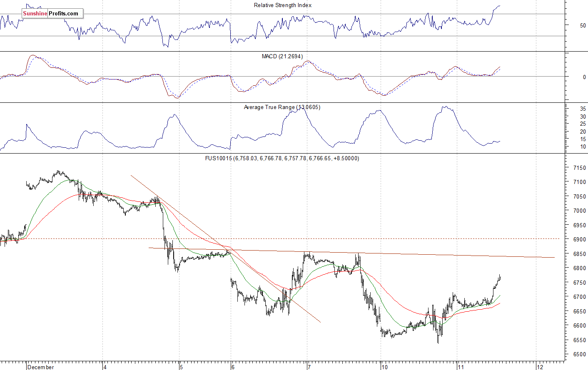Click the date axis label 4
The height and width of the screenshot is (370, 588).
coord(105,367)
